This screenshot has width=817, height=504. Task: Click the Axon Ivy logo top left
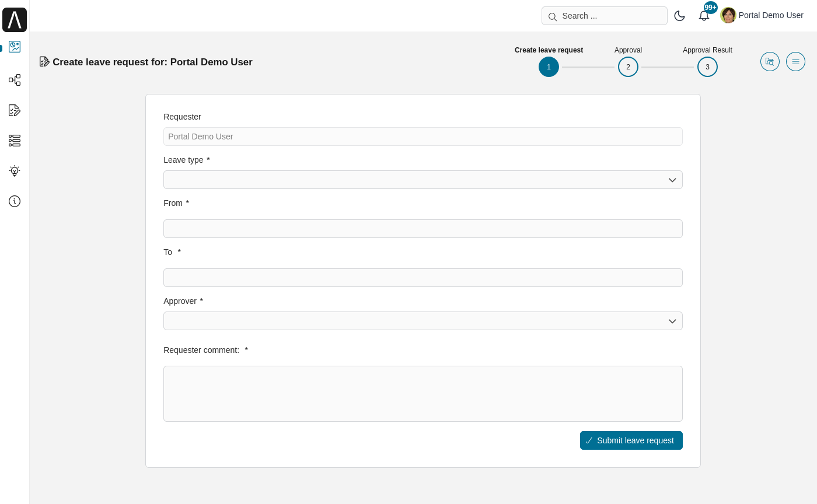pyautogui.click(x=15, y=19)
